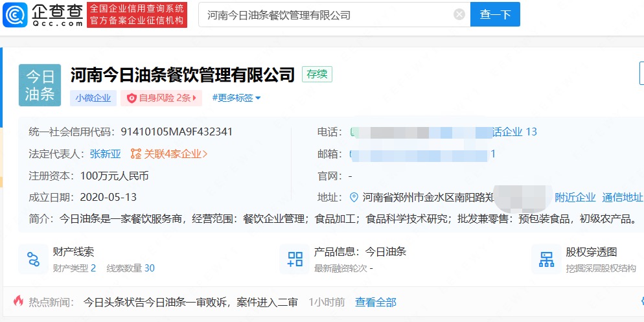Click 查看全部 to view all news
Image resolution: width=644 pixels, height=322 pixels.
click(375, 303)
